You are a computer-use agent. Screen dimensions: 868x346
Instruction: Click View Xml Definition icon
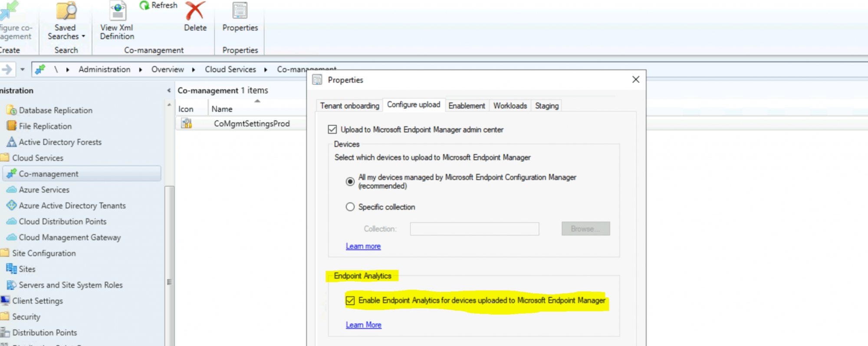118,11
